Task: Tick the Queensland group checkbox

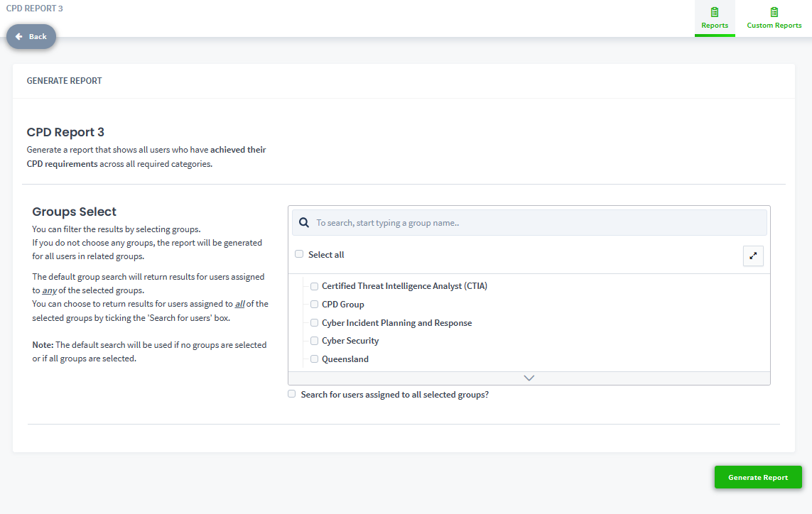Action: point(314,359)
